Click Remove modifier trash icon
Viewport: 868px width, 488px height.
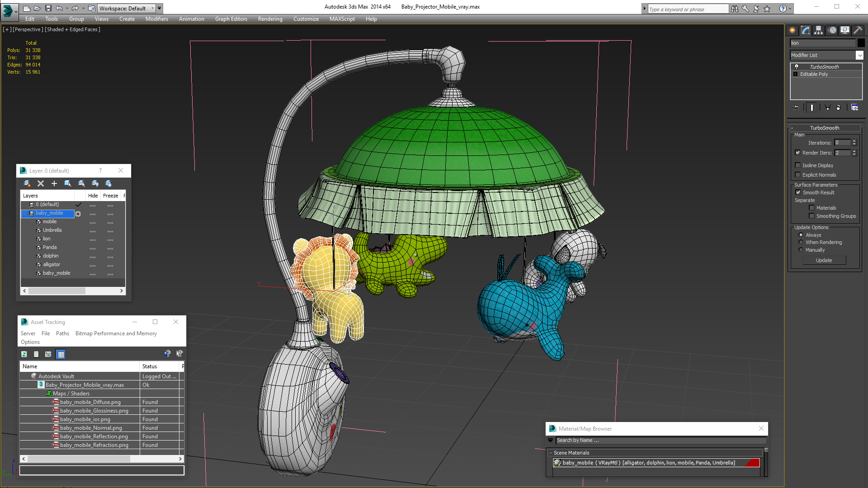pos(839,108)
